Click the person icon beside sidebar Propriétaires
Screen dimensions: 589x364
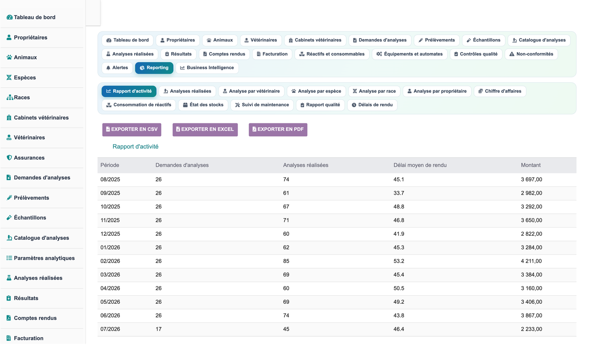(9, 37)
